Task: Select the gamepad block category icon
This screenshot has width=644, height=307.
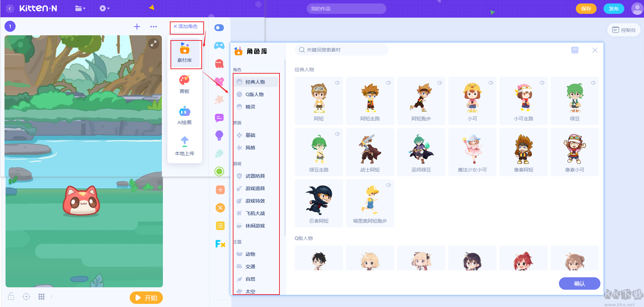Action: 219,45
